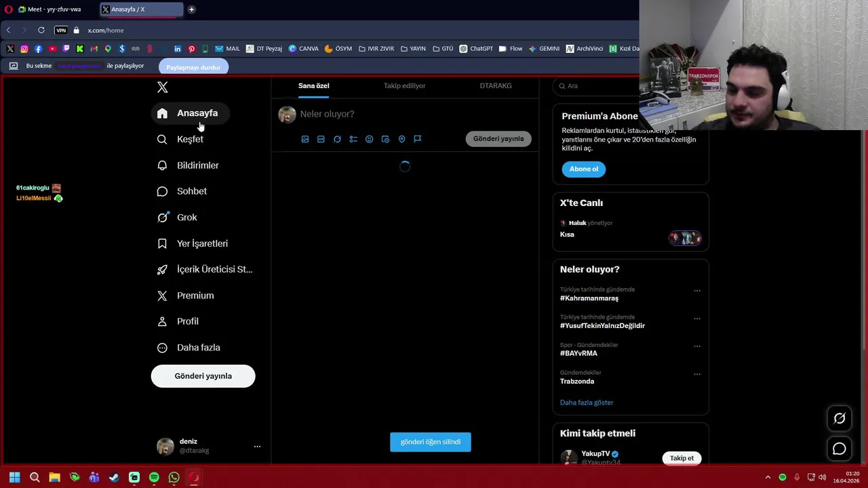Open more options for #BAYvRMA trend
The image size is (868, 488).
(697, 346)
